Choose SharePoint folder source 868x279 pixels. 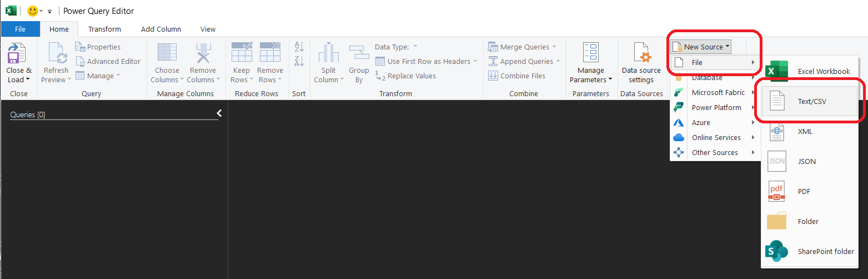[810, 252]
